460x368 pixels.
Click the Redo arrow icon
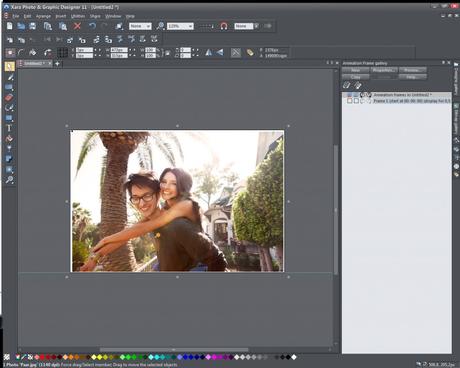click(104, 26)
